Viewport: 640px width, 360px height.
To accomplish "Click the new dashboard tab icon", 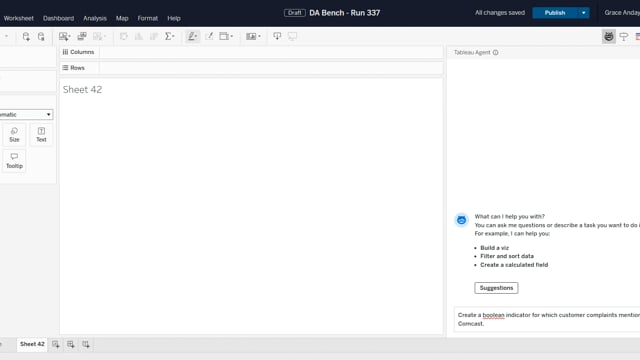I will pos(71,344).
